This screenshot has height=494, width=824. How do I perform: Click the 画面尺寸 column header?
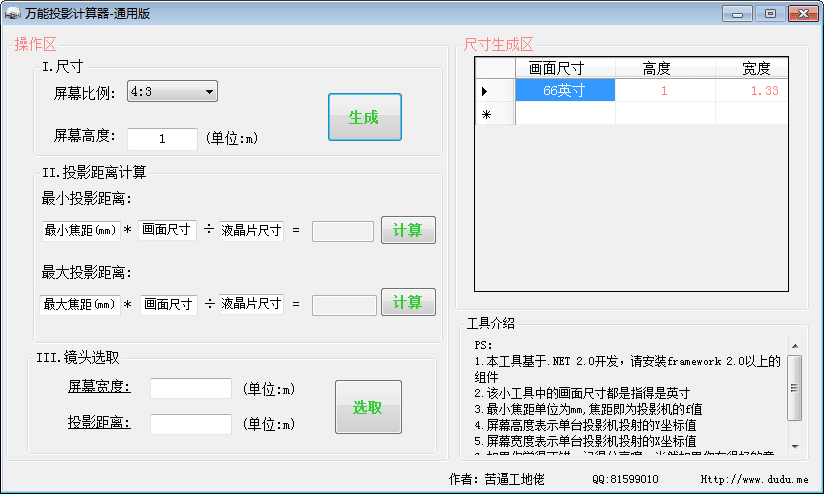coord(565,68)
